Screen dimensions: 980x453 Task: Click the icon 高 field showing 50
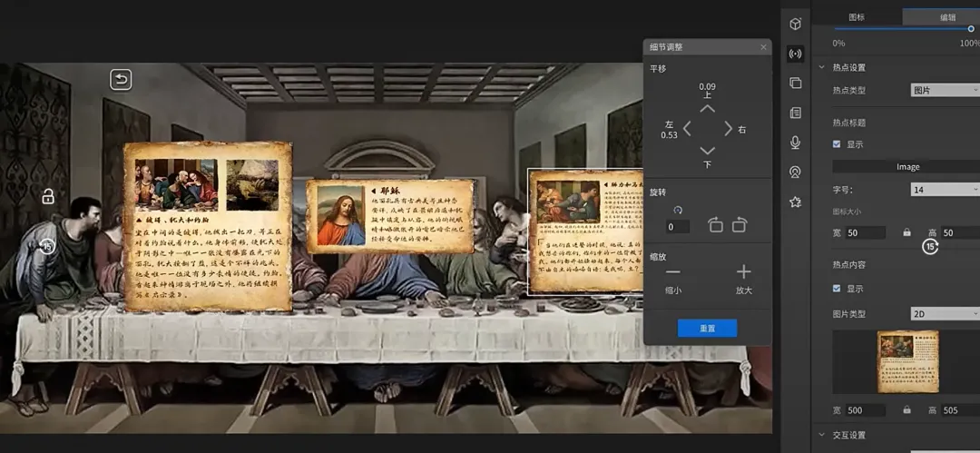tap(959, 232)
